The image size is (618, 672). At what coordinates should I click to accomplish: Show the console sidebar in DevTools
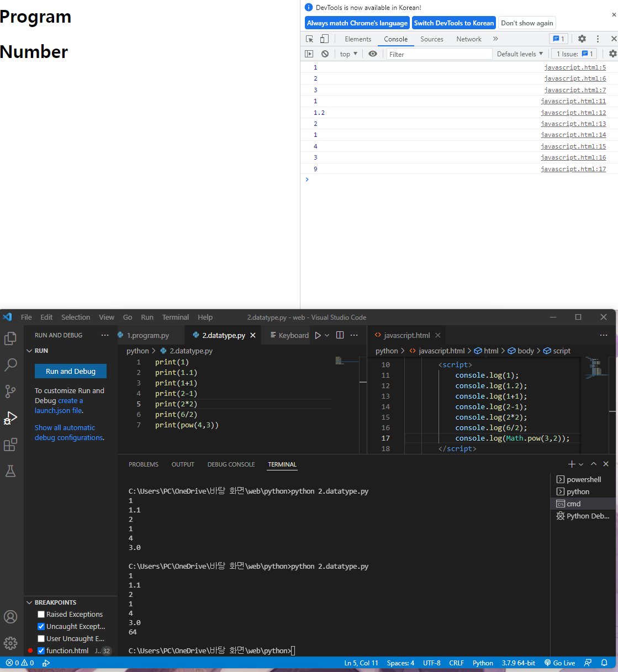(x=309, y=54)
